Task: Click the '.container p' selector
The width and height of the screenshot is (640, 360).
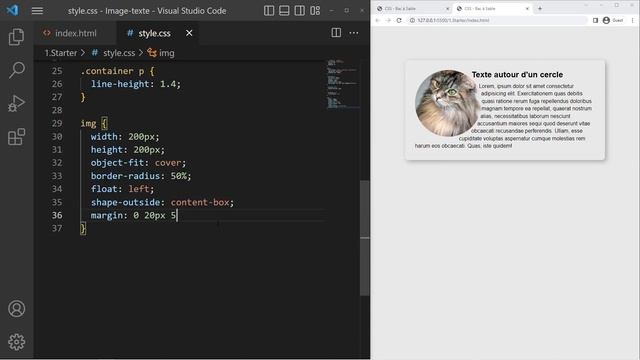Action: click(112, 71)
